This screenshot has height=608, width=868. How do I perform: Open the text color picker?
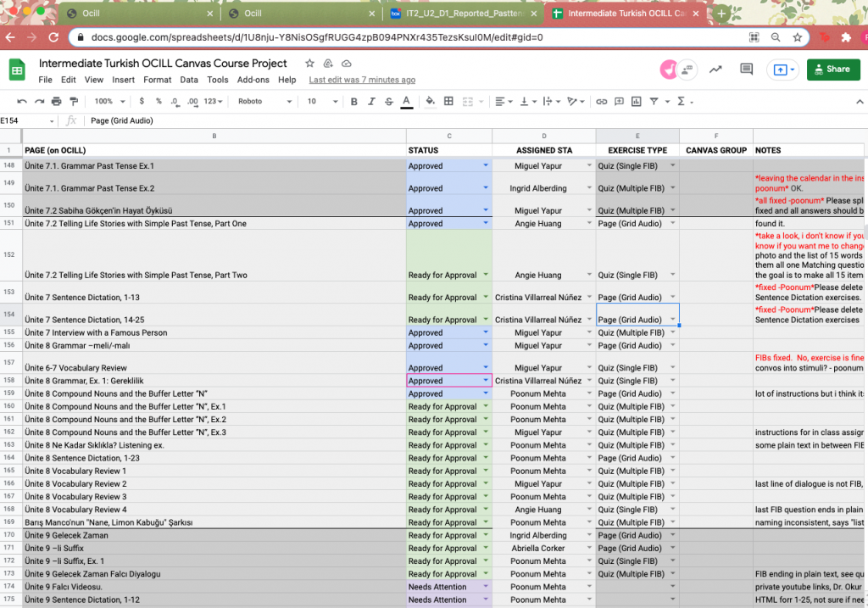[407, 102]
